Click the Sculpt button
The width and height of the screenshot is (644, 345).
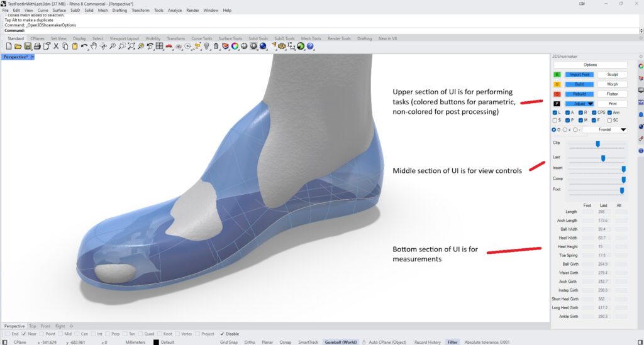click(x=612, y=74)
